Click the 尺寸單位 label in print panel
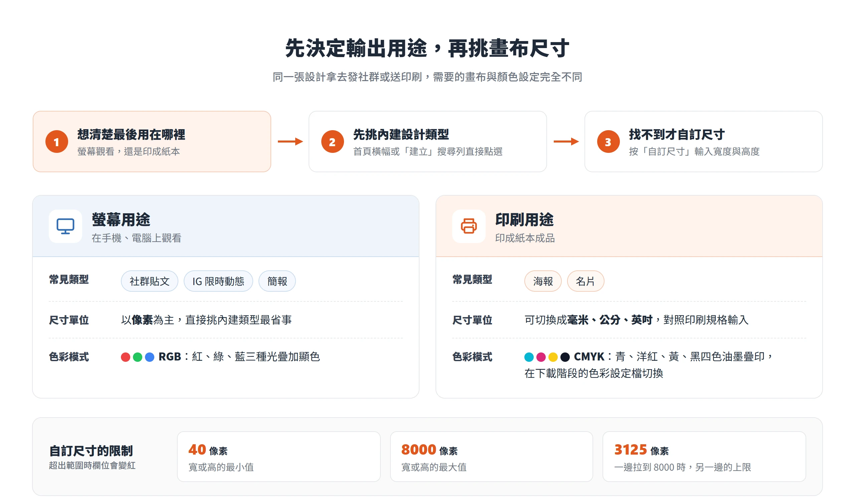 click(472, 320)
